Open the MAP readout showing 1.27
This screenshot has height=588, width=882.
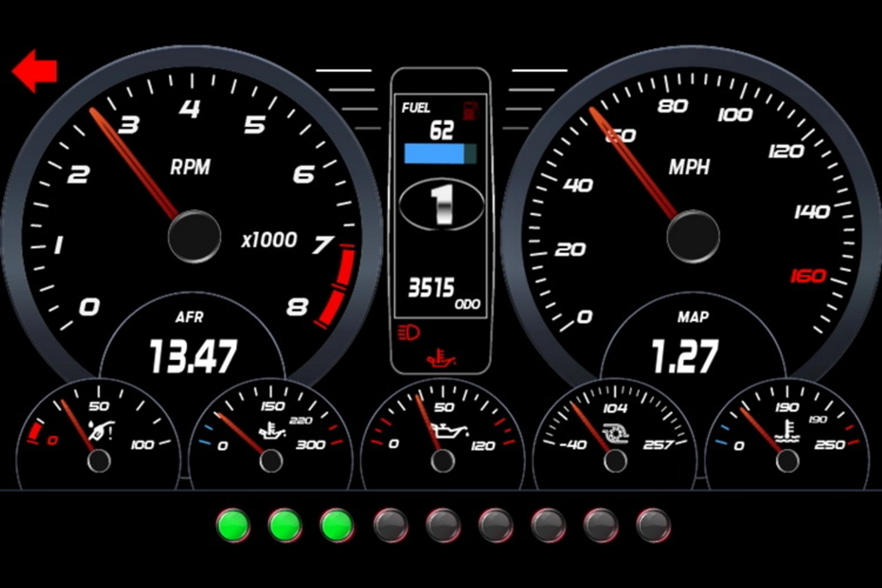pyautogui.click(x=685, y=356)
